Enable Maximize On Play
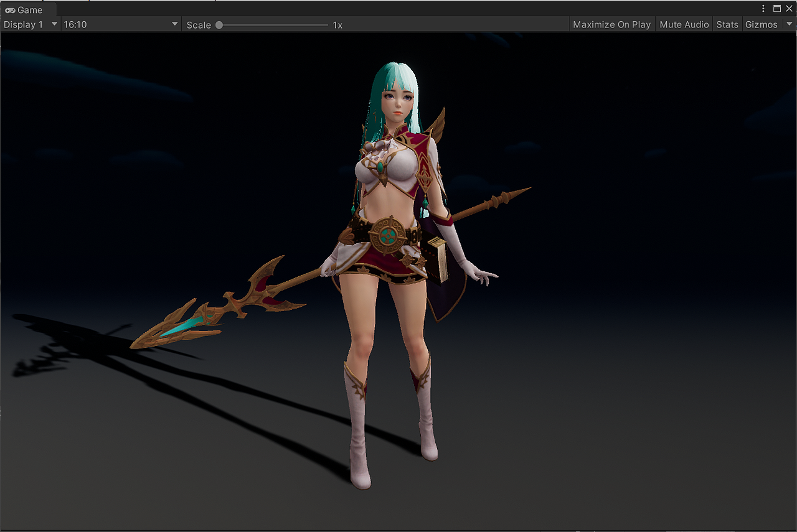Image resolution: width=797 pixels, height=532 pixels. pyautogui.click(x=611, y=24)
